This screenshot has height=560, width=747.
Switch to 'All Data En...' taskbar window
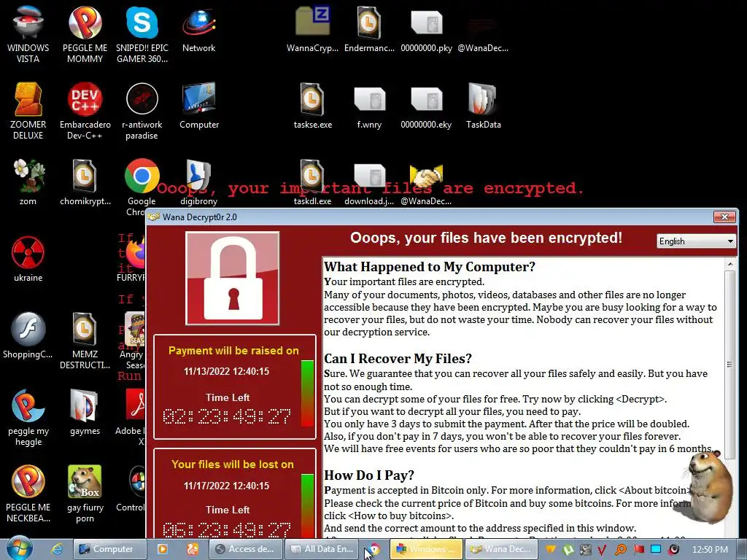[x=322, y=549]
